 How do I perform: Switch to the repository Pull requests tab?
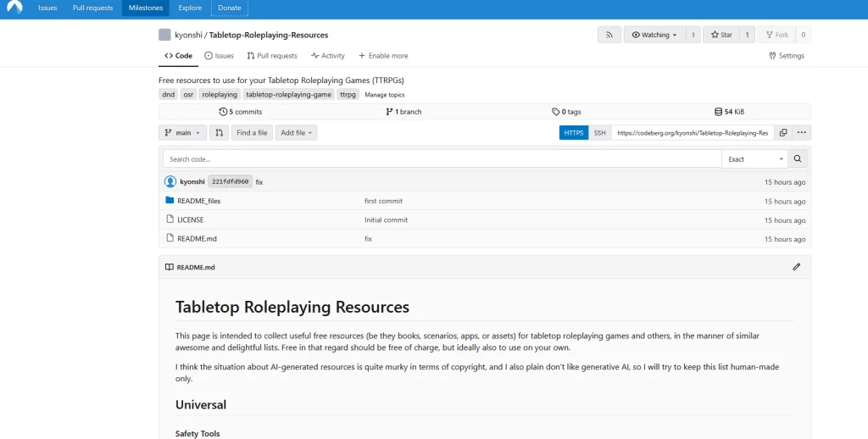pyautogui.click(x=272, y=56)
